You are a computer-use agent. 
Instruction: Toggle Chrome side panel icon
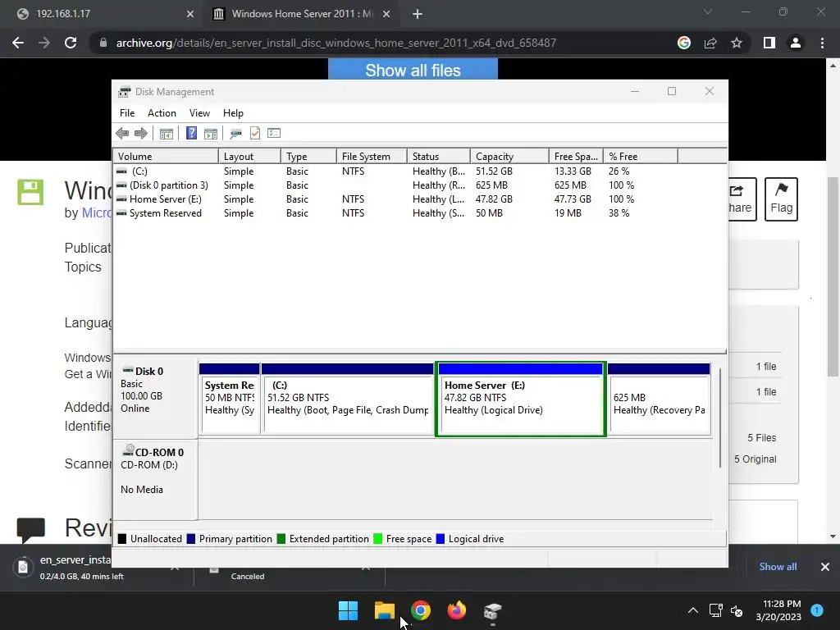[x=769, y=43]
